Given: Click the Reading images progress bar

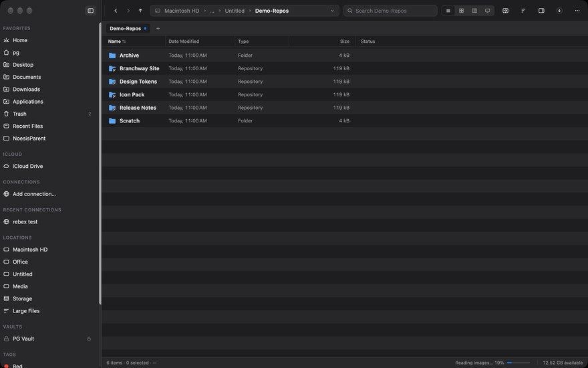Looking at the screenshot, I should tap(519, 363).
